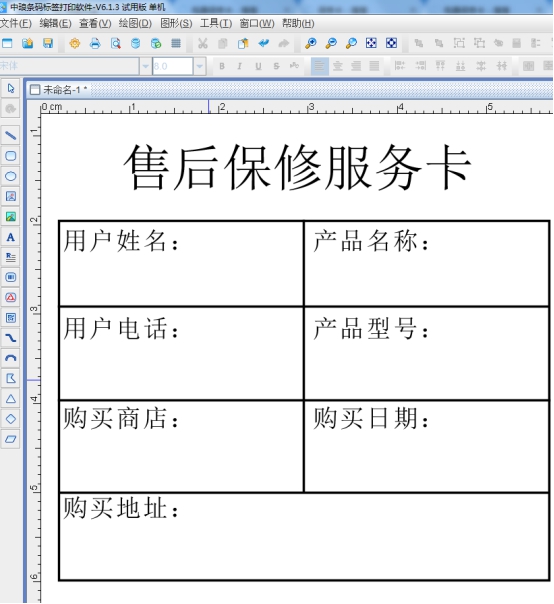Select the Rounded Rectangle tool
This screenshot has width=554, height=604.
click(x=11, y=156)
